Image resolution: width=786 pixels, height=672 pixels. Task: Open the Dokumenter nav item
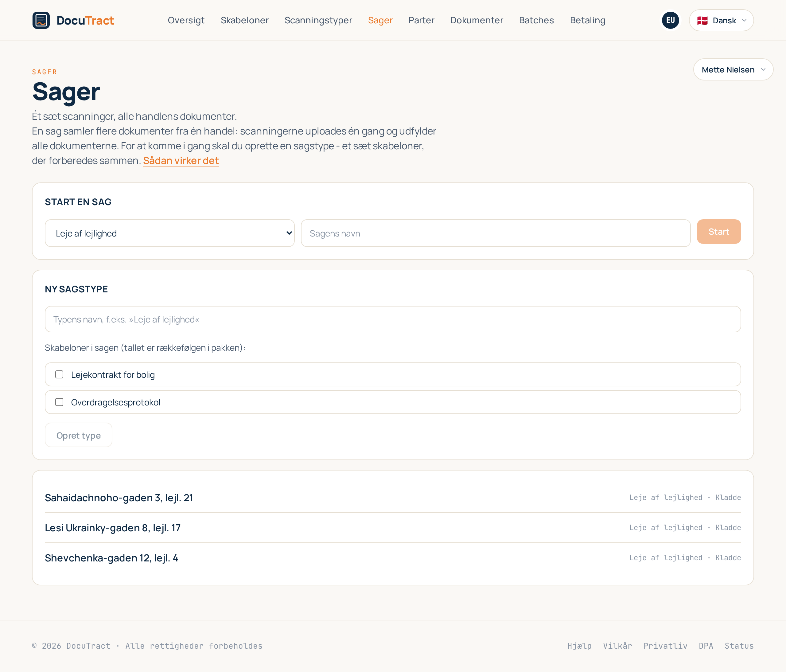[477, 20]
